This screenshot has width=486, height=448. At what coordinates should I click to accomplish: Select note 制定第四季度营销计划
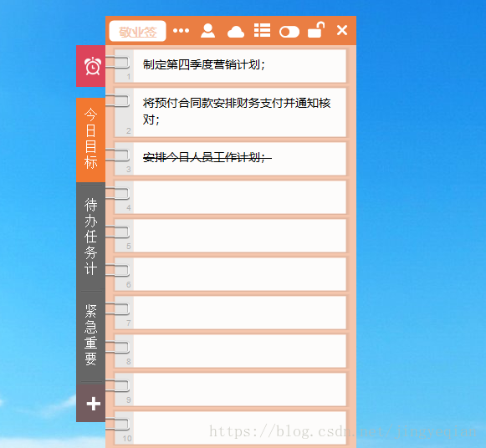click(230, 66)
